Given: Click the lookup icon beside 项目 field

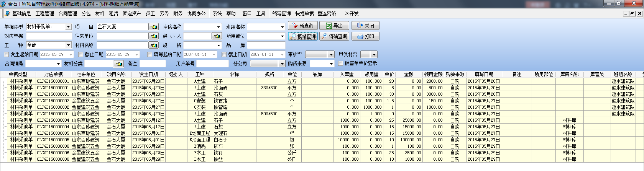Looking at the screenshot, I should (x=154, y=27).
